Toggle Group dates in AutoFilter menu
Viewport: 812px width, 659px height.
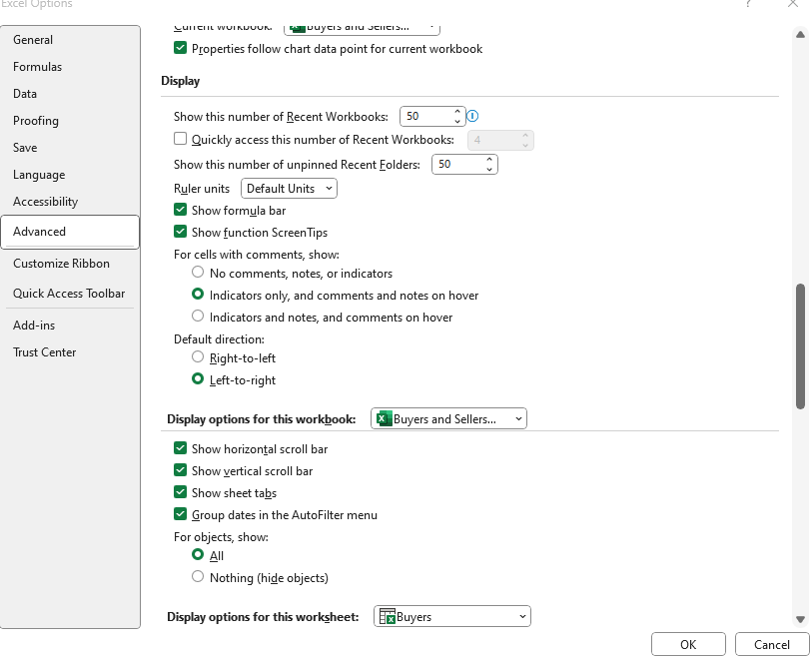tap(180, 514)
